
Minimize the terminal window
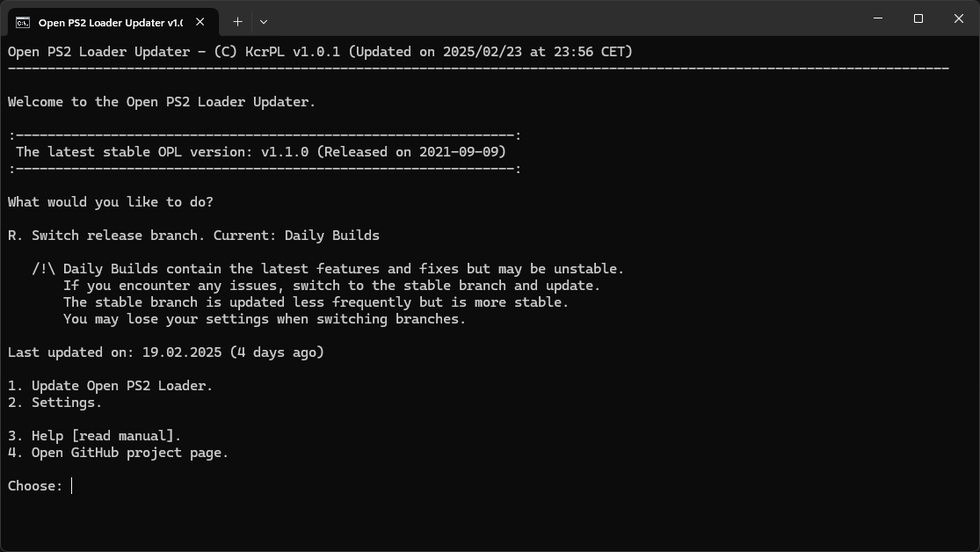point(877,18)
